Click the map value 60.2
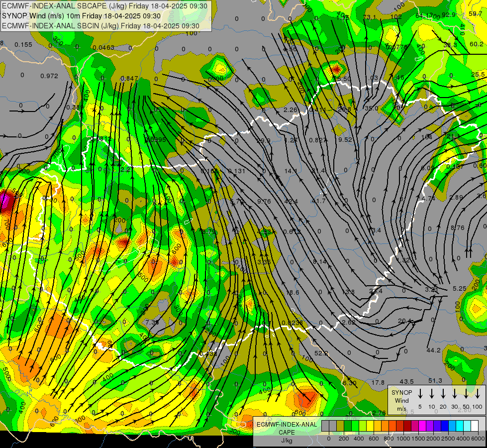This screenshot has width=487, height=448. (477, 44)
